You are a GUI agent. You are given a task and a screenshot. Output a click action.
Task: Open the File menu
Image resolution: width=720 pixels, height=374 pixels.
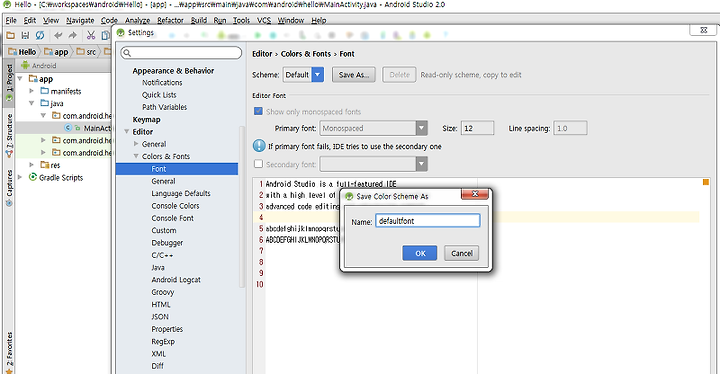point(11,20)
